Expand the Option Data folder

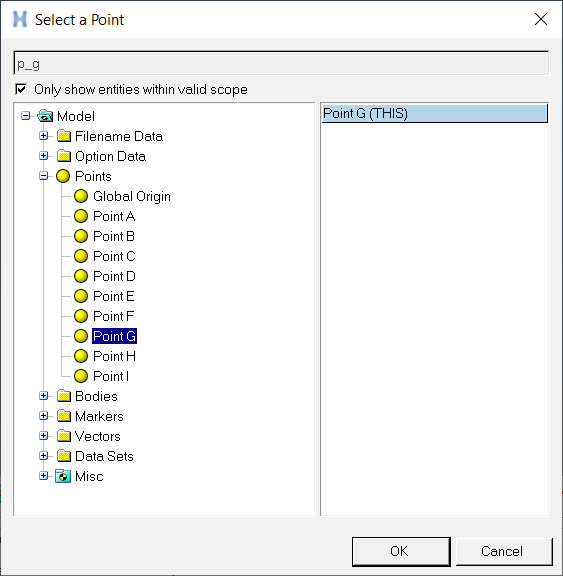point(43,156)
